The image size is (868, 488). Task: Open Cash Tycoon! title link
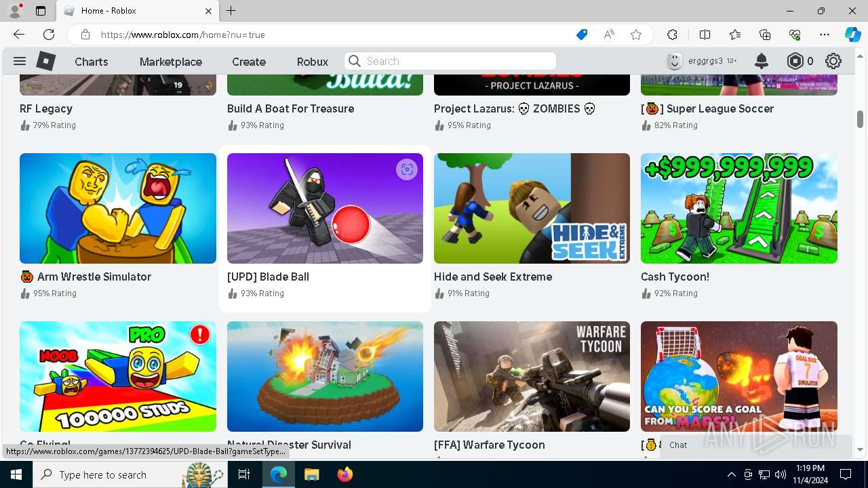pos(675,277)
